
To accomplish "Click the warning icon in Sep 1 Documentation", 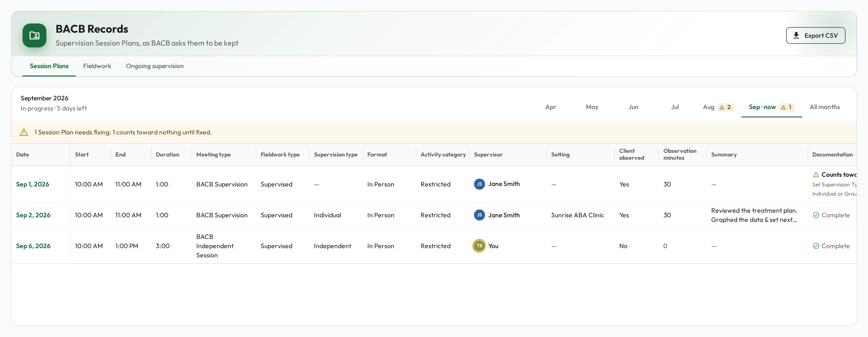I will tap(816, 175).
